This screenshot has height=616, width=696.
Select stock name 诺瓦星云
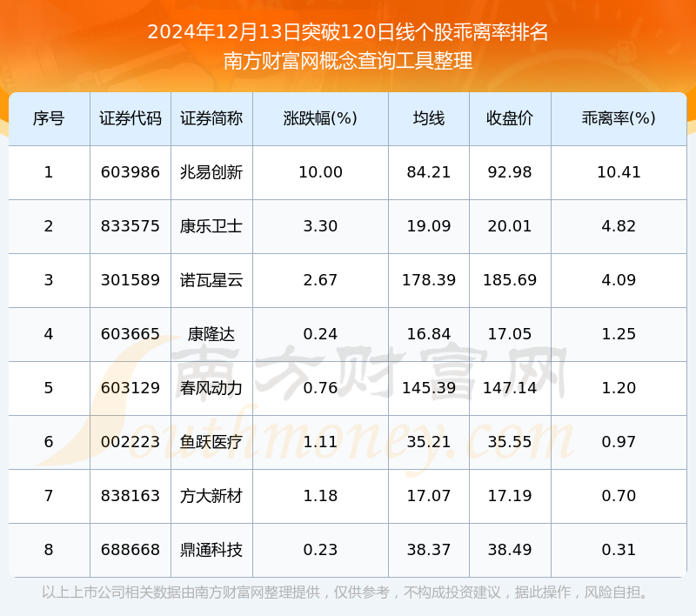[x=211, y=280]
